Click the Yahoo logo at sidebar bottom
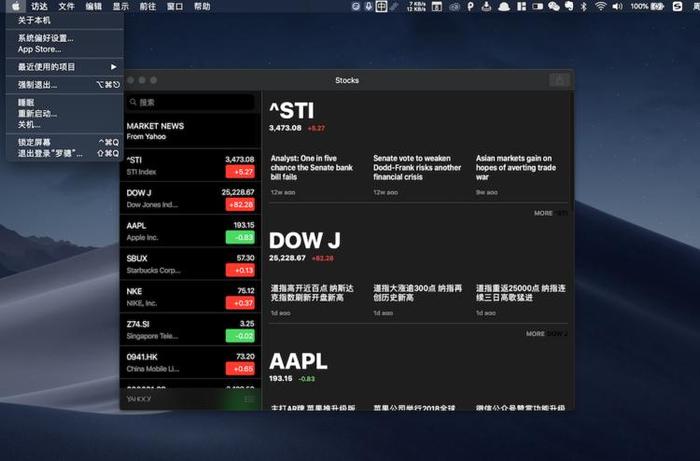The width and height of the screenshot is (700, 461). pos(139,399)
